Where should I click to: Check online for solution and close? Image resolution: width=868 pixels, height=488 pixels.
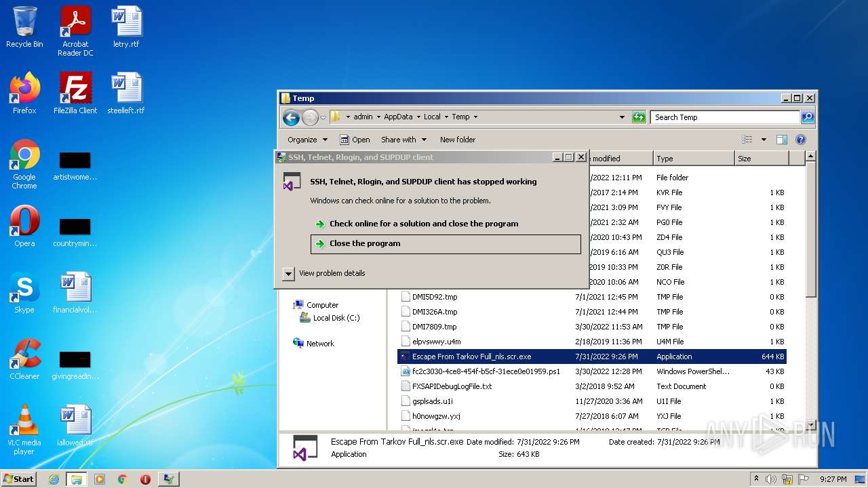point(446,224)
